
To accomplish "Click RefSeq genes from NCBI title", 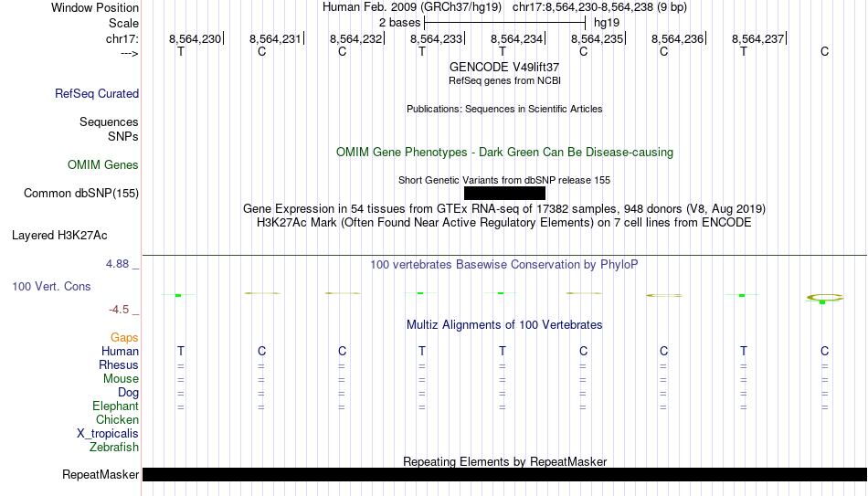I will click(x=504, y=80).
